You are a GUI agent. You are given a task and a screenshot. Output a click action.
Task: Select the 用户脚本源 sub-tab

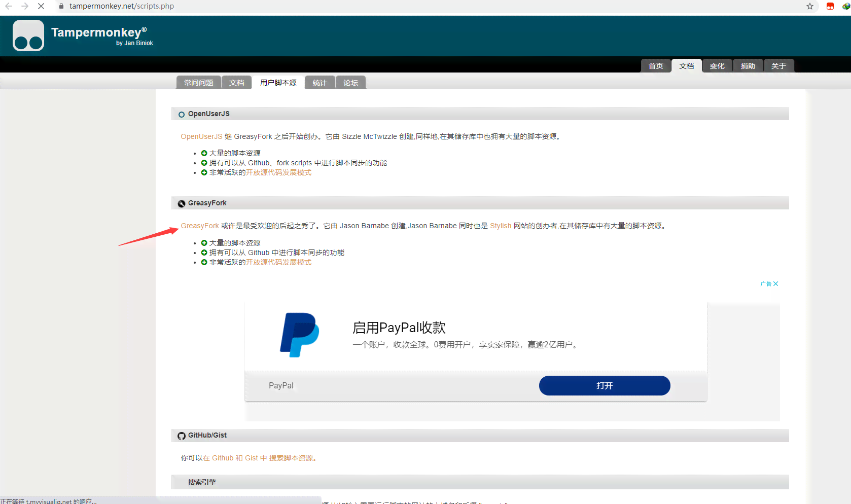pos(278,83)
